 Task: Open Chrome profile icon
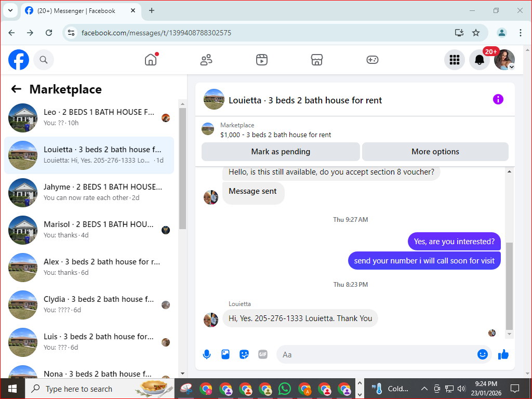[501, 33]
